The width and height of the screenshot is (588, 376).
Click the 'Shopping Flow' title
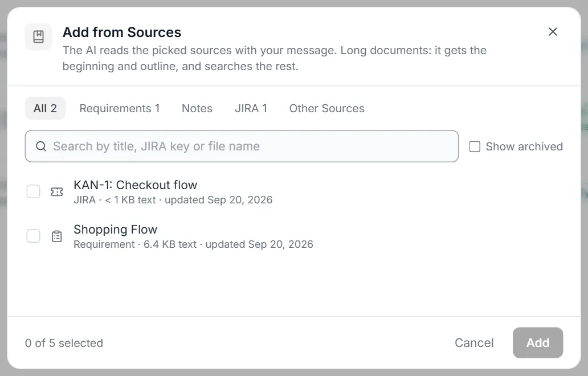(116, 230)
